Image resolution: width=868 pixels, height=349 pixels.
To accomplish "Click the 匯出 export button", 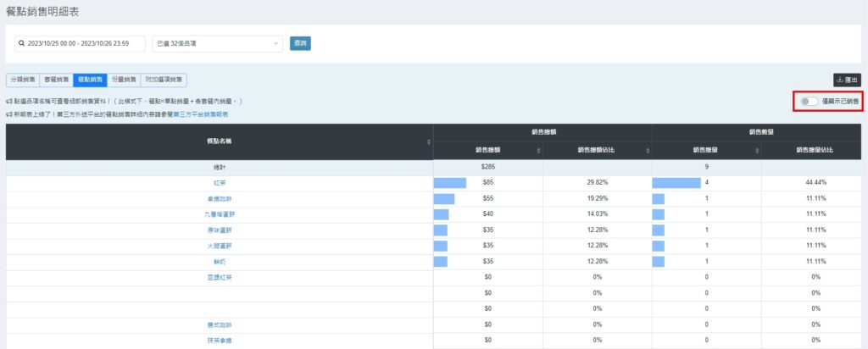I will 848,80.
